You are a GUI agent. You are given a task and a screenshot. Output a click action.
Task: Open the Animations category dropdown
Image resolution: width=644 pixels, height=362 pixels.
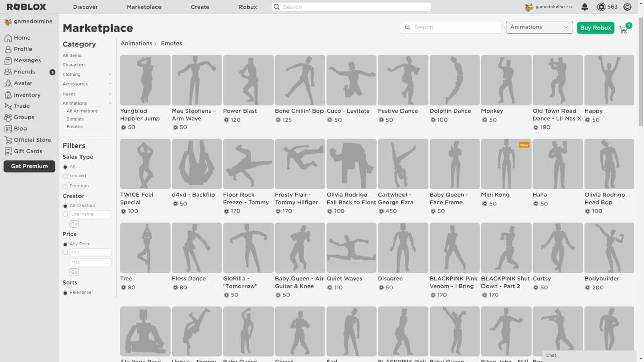click(539, 27)
